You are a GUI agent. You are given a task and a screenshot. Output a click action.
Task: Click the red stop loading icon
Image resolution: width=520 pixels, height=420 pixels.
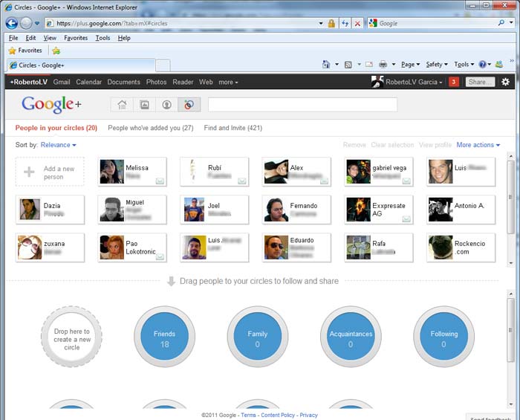pyautogui.click(x=357, y=24)
